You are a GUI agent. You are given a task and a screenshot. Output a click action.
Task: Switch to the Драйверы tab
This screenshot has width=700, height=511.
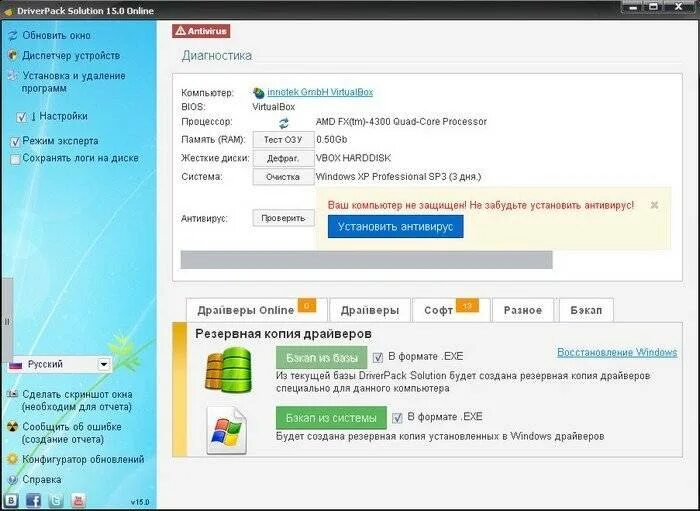[370, 310]
